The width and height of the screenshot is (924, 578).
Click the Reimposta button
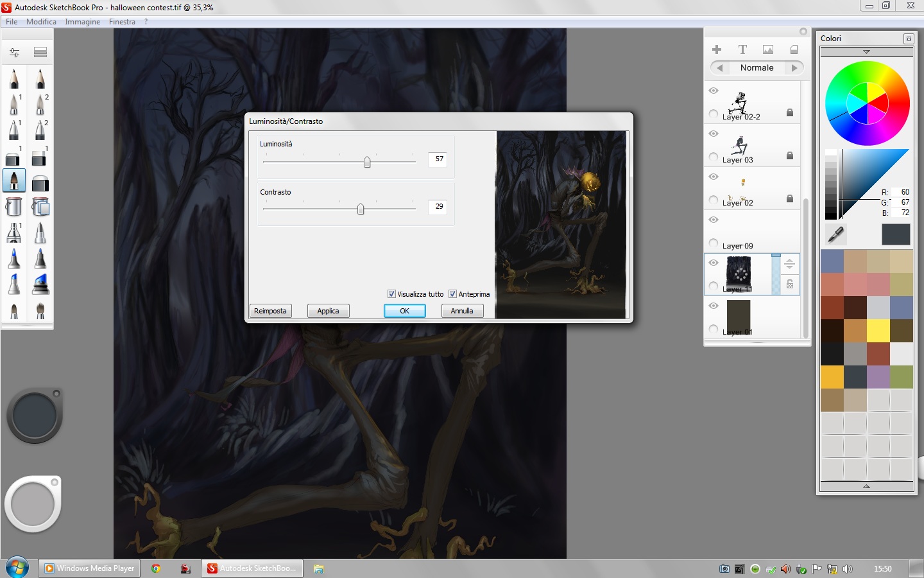[270, 311]
